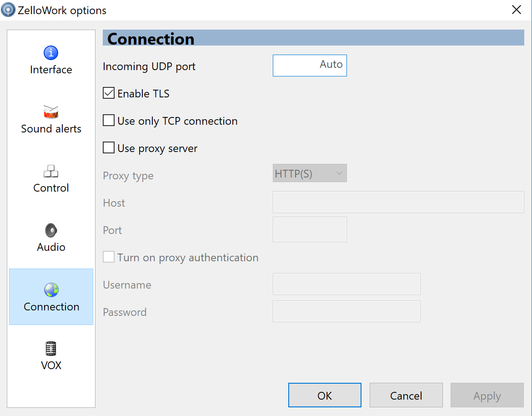The width and height of the screenshot is (532, 416).
Task: Enable Use only TCP connection
Action: point(109,120)
